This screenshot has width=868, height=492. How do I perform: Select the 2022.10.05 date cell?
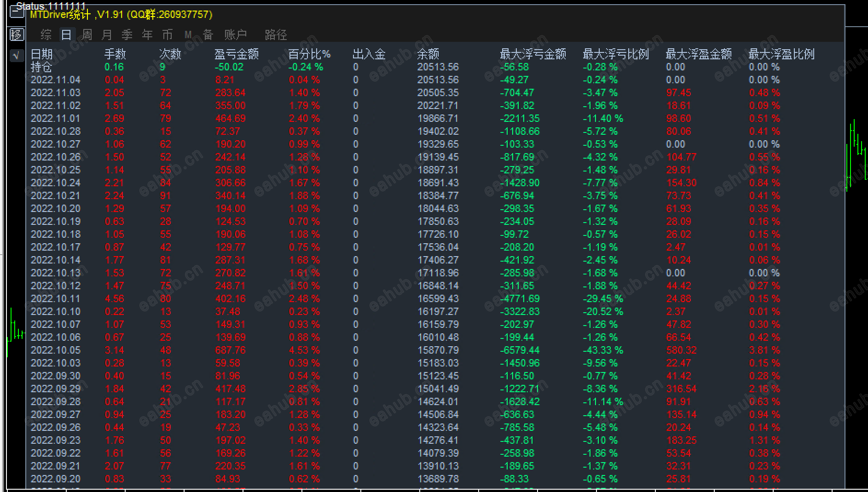point(56,350)
